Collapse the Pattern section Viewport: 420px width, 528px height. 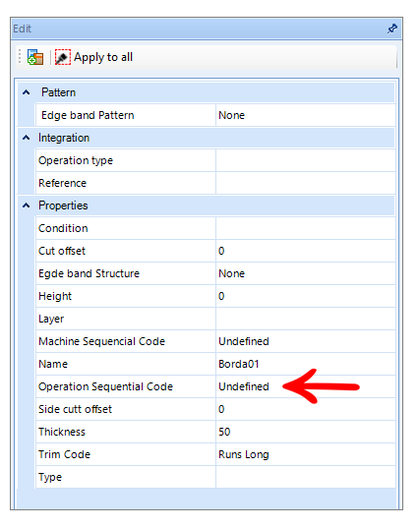(26, 92)
